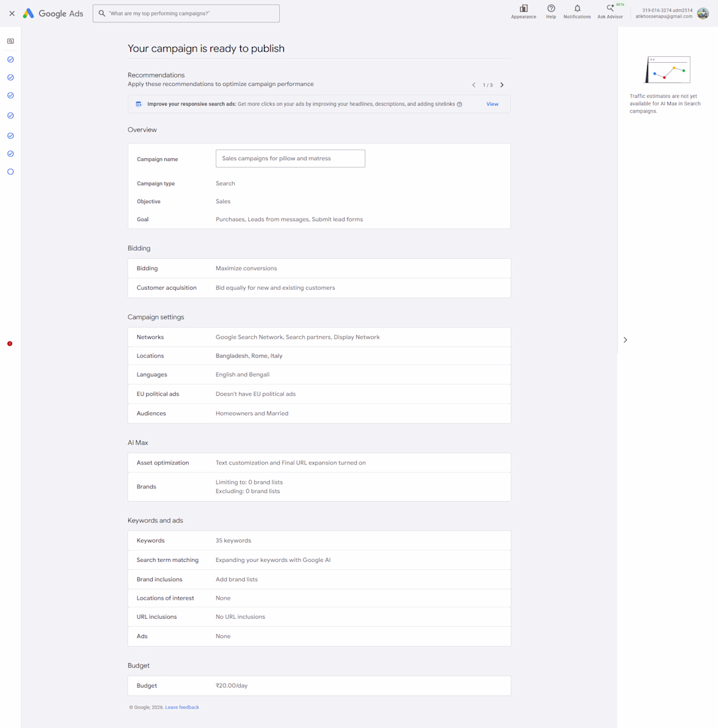Edit the Campaign name field
This screenshot has height=728, width=718.
[x=291, y=158]
